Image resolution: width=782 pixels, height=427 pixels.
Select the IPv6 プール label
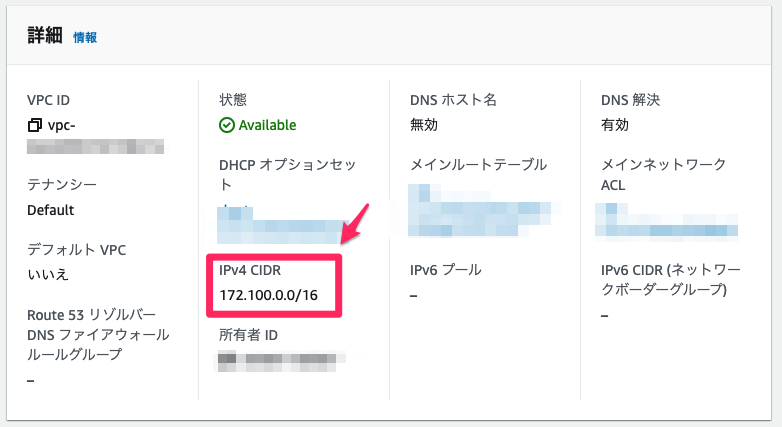click(x=445, y=270)
